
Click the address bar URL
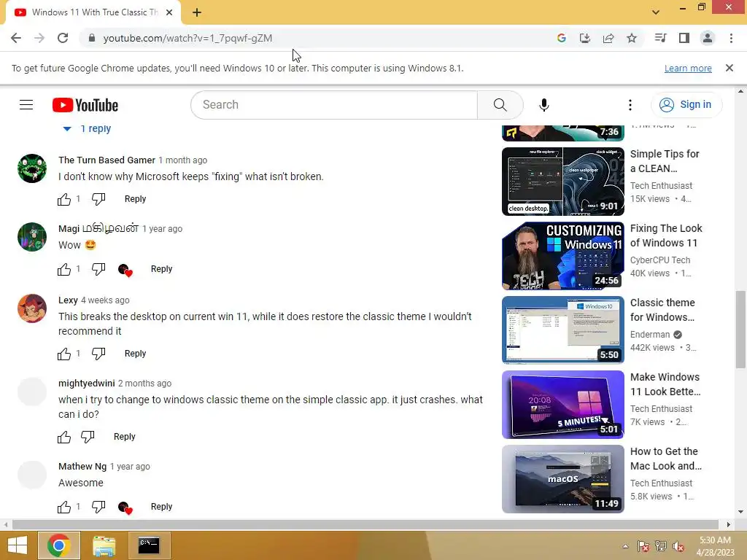coord(187,38)
